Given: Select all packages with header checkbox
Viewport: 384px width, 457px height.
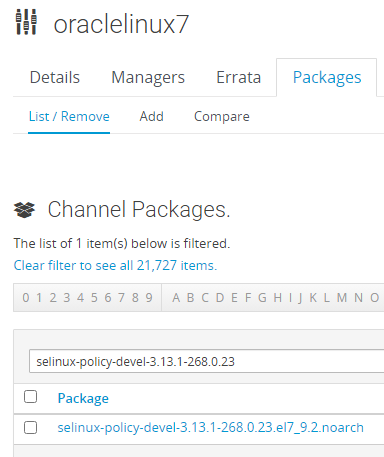Looking at the screenshot, I should tap(30, 397).
